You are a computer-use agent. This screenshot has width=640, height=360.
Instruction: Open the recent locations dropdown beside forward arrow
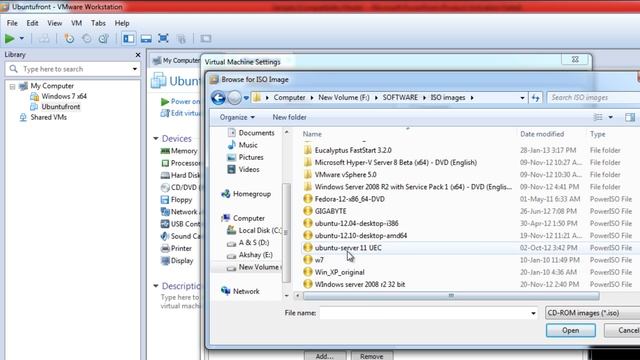[x=246, y=98]
